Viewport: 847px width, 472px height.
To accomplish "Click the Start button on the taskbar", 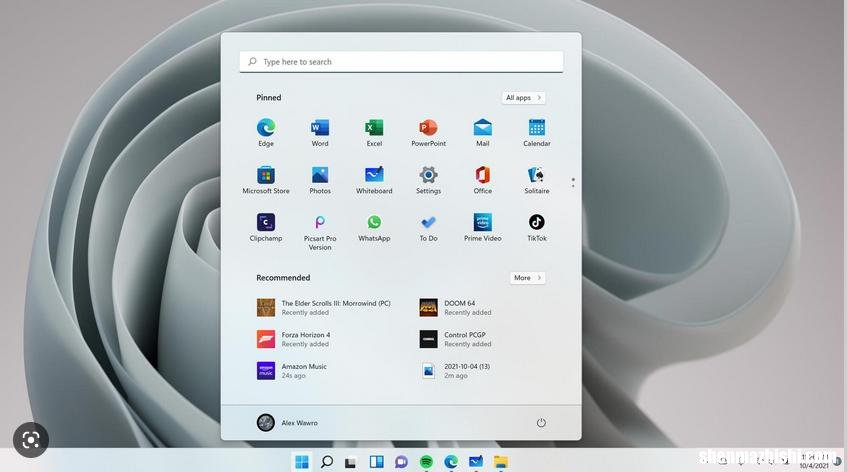I will point(302,462).
